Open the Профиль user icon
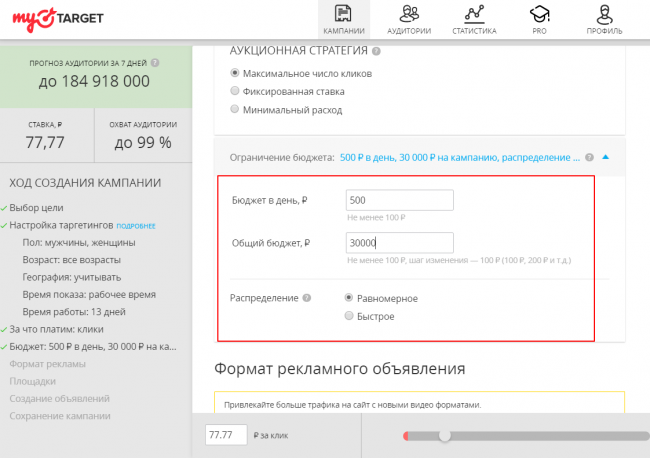 (604, 14)
